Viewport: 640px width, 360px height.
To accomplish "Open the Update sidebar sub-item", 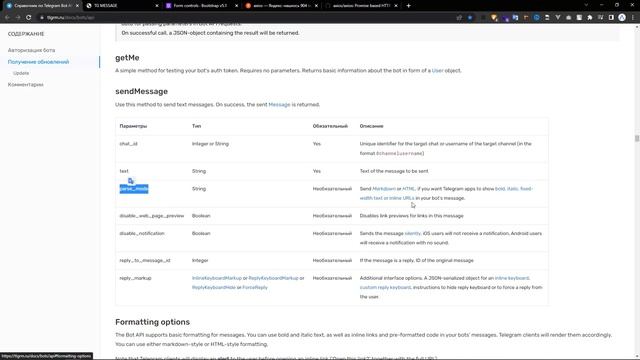I will click(21, 73).
